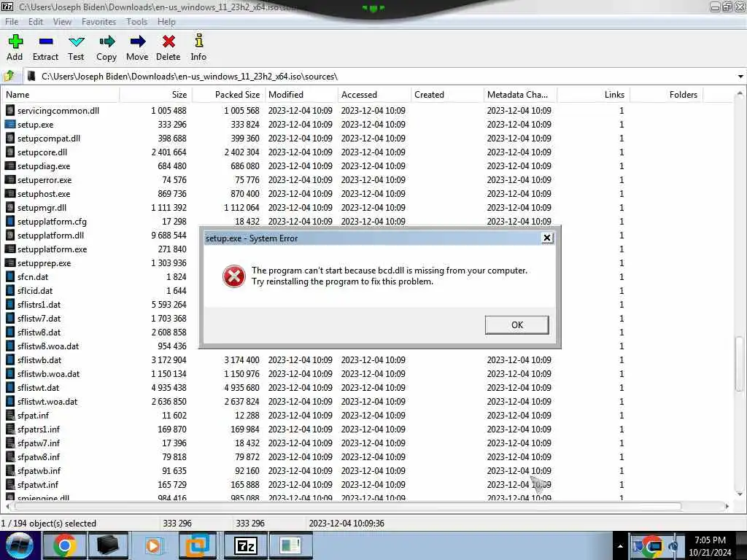This screenshot has width=747, height=560.
Task: Sort by the Size column header
Action: tap(155, 94)
